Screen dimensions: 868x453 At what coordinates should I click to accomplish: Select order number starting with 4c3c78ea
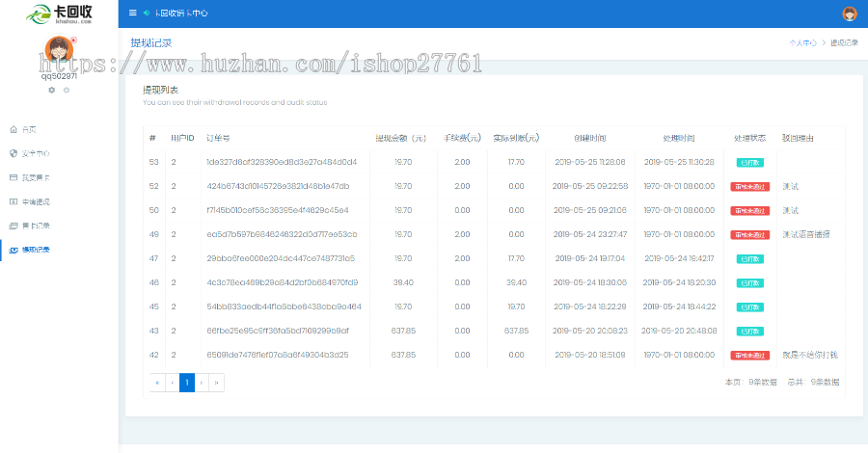pyautogui.click(x=283, y=282)
